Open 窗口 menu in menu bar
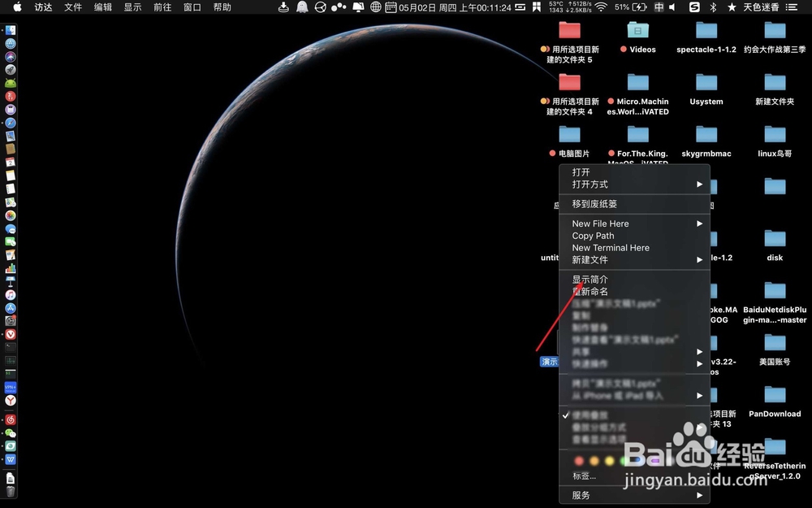Screen dimensions: 812x508 click(x=192, y=7)
